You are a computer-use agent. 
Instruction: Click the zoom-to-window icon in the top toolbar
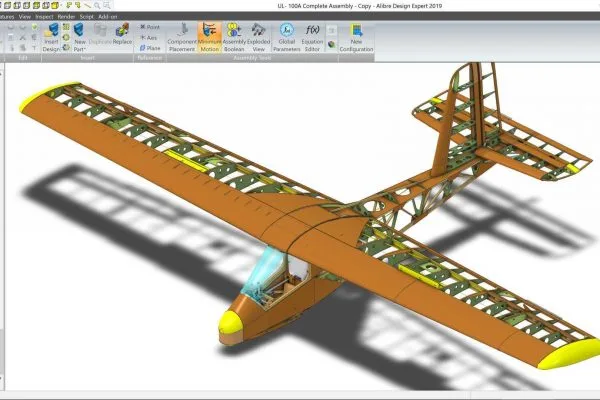click(x=107, y=5)
